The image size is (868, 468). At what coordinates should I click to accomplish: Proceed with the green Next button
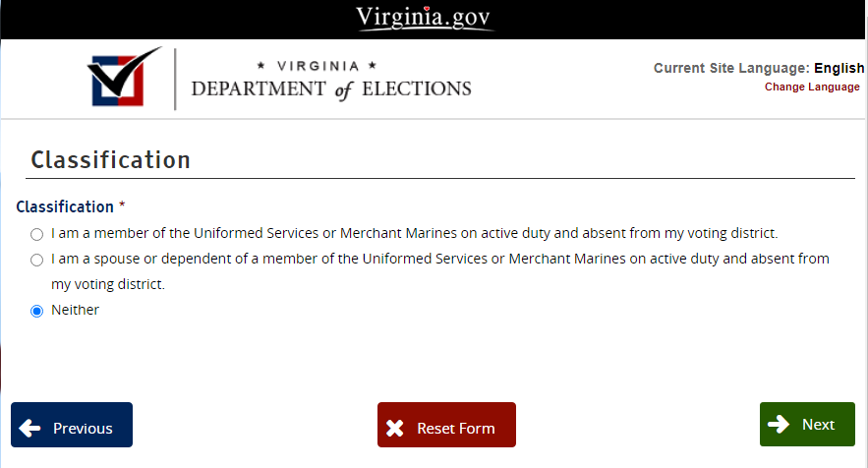[x=807, y=424]
